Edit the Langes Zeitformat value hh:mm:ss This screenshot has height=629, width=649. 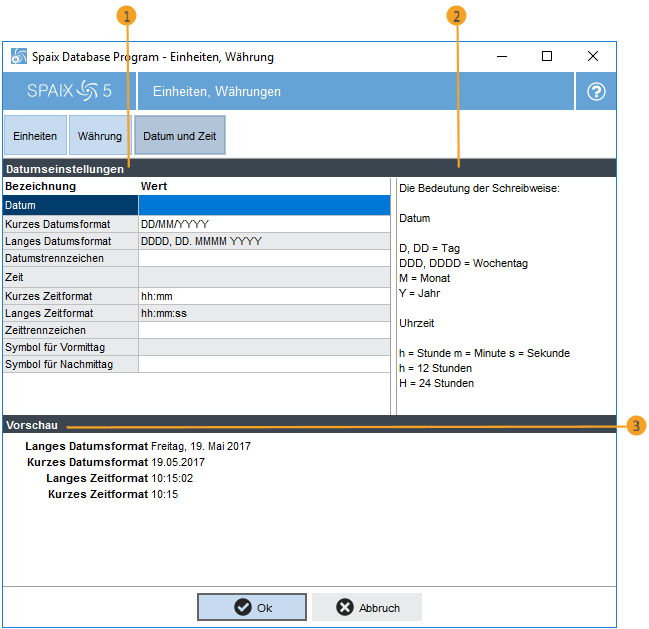coord(264,313)
